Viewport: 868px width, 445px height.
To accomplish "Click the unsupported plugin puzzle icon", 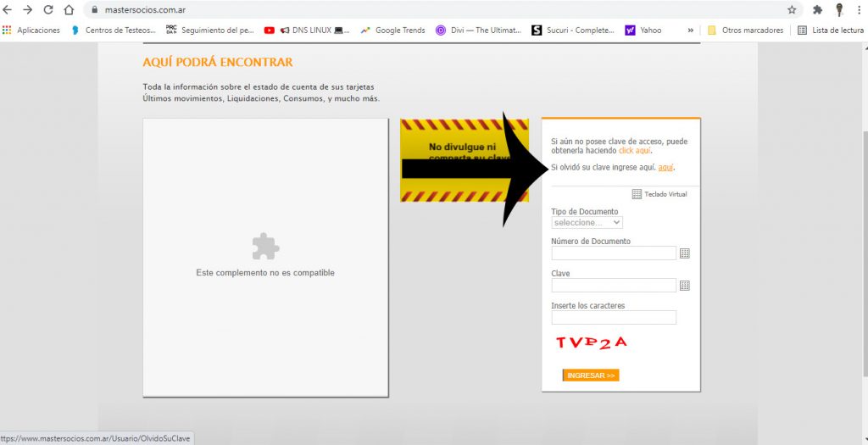I will (x=265, y=247).
